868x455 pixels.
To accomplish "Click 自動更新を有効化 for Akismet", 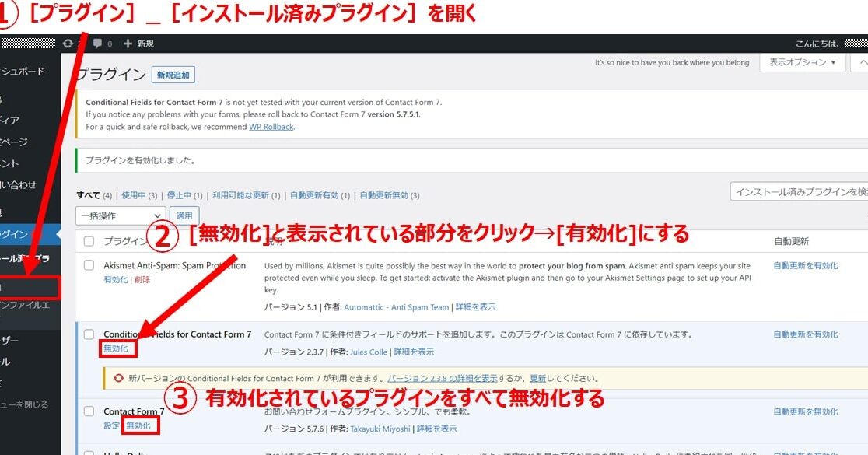I will (x=806, y=265).
